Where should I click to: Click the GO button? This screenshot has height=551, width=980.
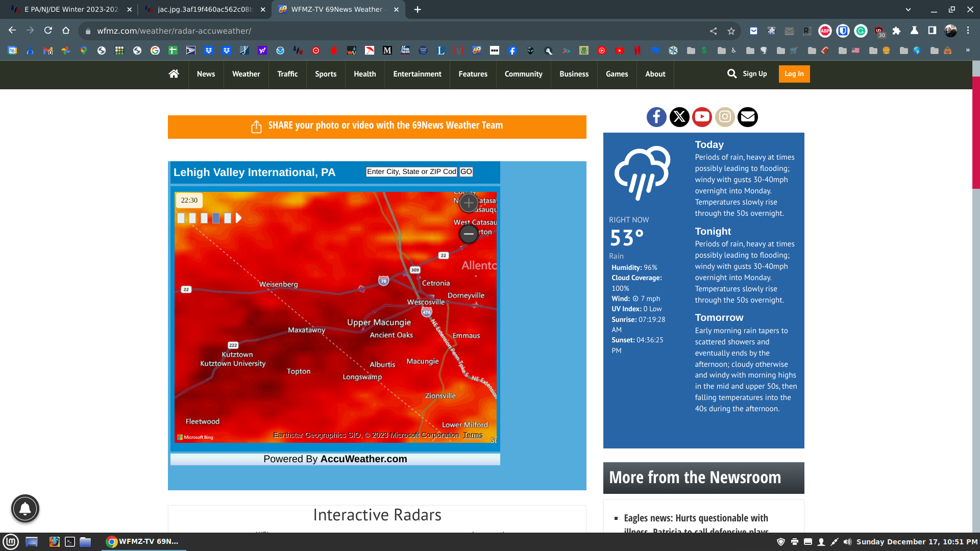[466, 172]
